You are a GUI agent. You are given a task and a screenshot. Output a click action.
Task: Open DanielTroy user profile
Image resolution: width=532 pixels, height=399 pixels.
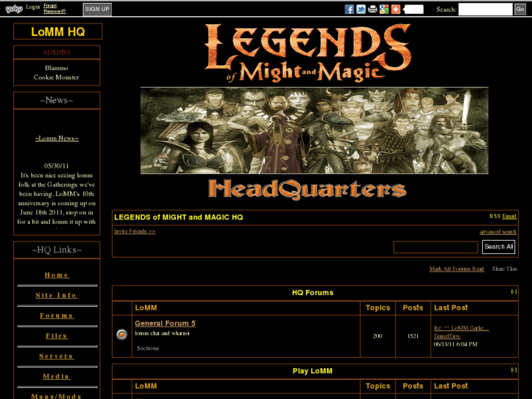point(447,336)
